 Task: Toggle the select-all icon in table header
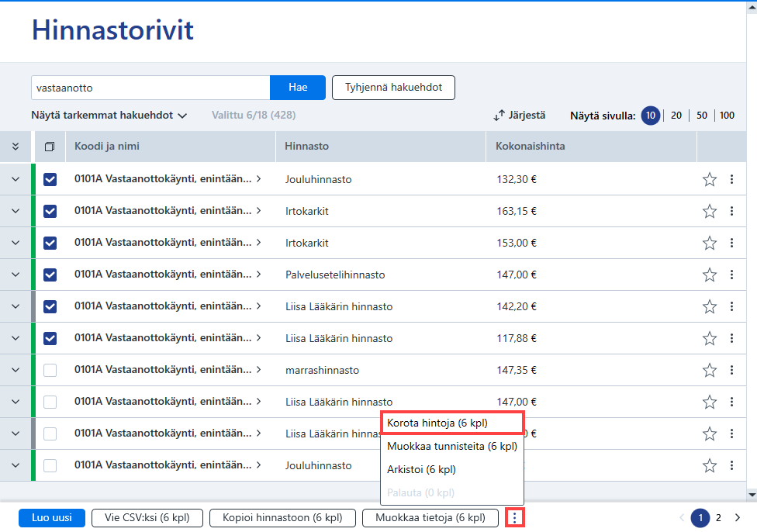50,147
